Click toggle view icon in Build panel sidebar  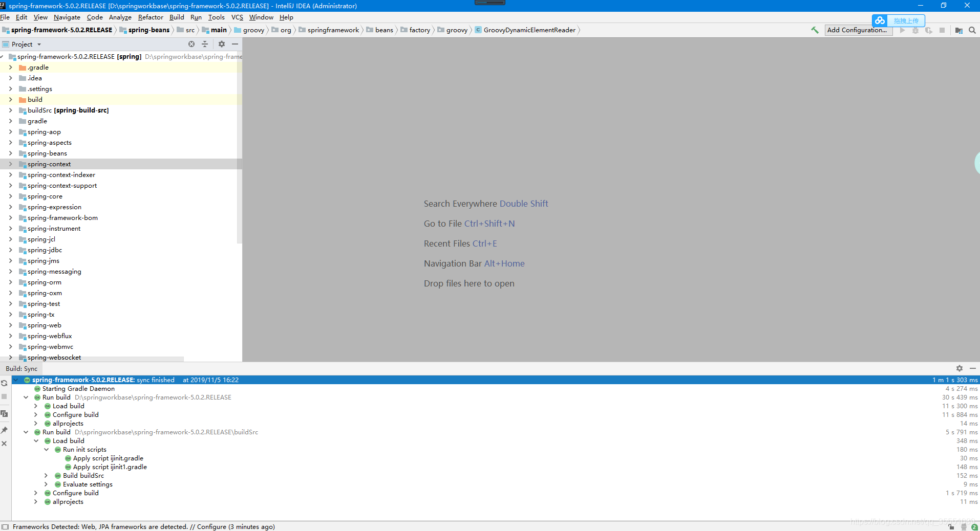4,413
